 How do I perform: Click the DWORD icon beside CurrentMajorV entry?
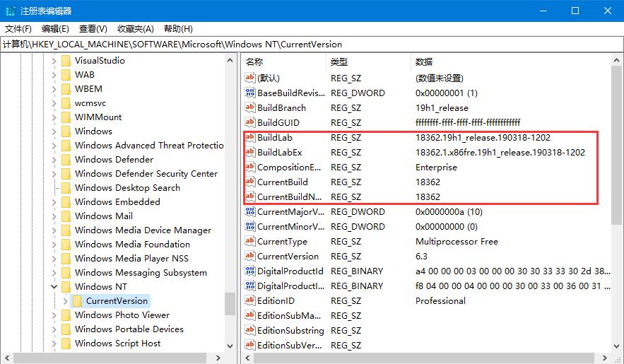tap(249, 211)
